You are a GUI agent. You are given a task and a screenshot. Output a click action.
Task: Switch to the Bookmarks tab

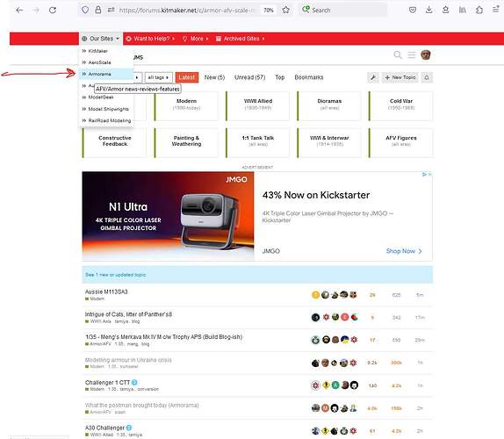pos(309,77)
